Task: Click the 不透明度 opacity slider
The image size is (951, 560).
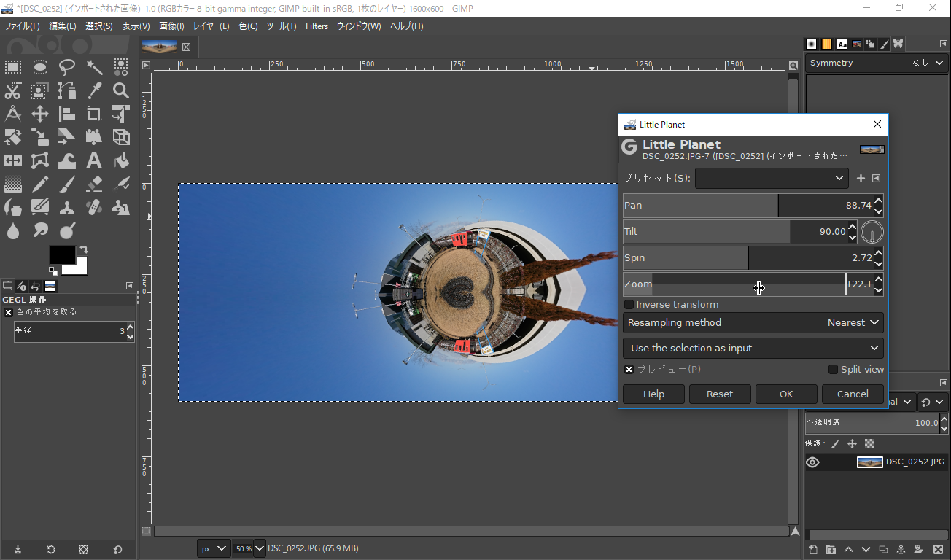Action: [x=872, y=423]
